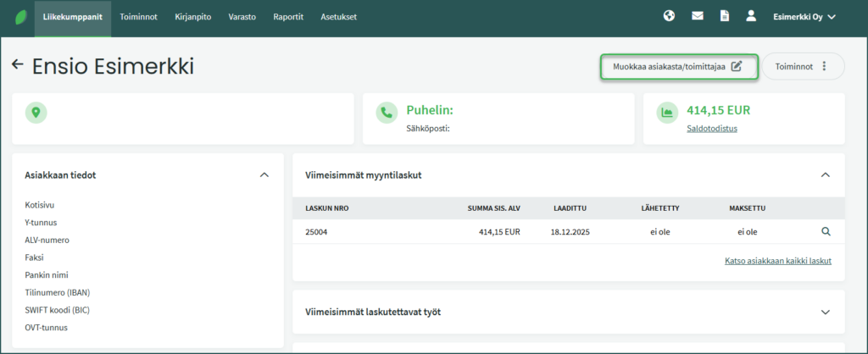Screen dimensions: 868x354
Task: Go to the Varasto menu
Action: coord(242,16)
